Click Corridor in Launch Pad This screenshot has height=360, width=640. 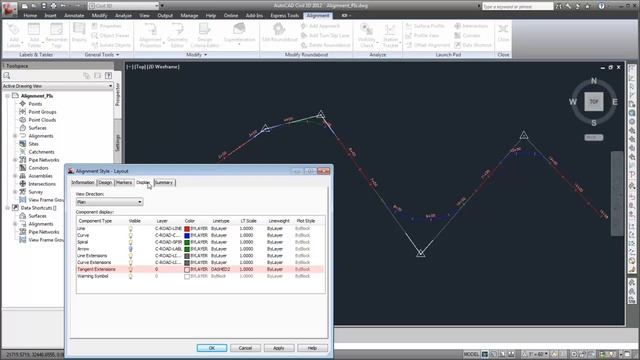point(467,36)
